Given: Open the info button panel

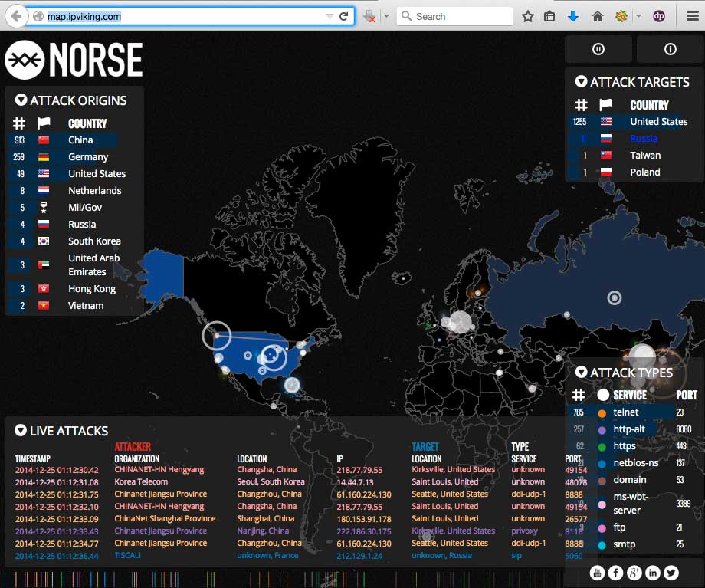Looking at the screenshot, I should (670, 49).
